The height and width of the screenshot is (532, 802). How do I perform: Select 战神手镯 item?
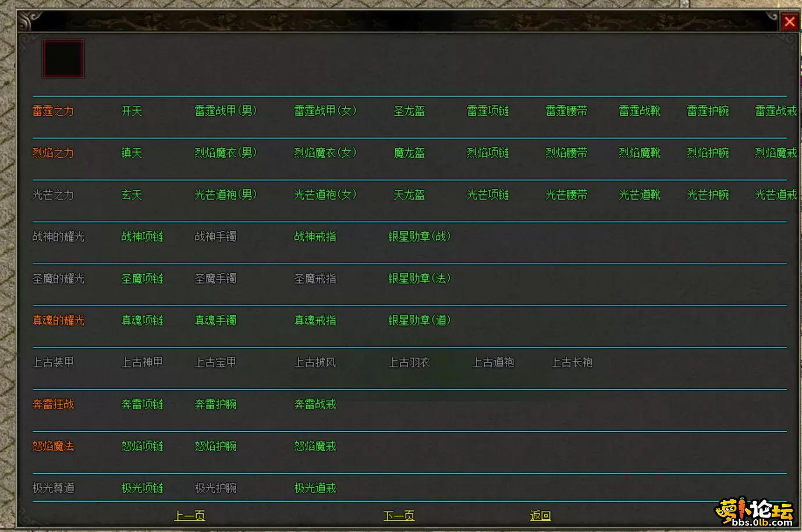[215, 236]
